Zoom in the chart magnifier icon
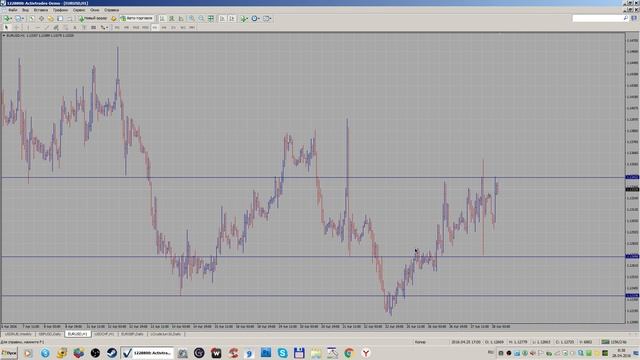 pos(191,18)
